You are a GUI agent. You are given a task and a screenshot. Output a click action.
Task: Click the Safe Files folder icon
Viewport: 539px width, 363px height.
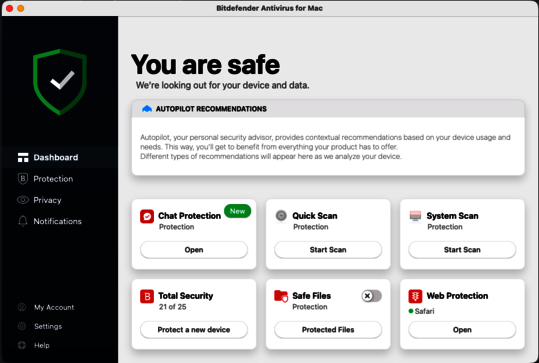(281, 296)
